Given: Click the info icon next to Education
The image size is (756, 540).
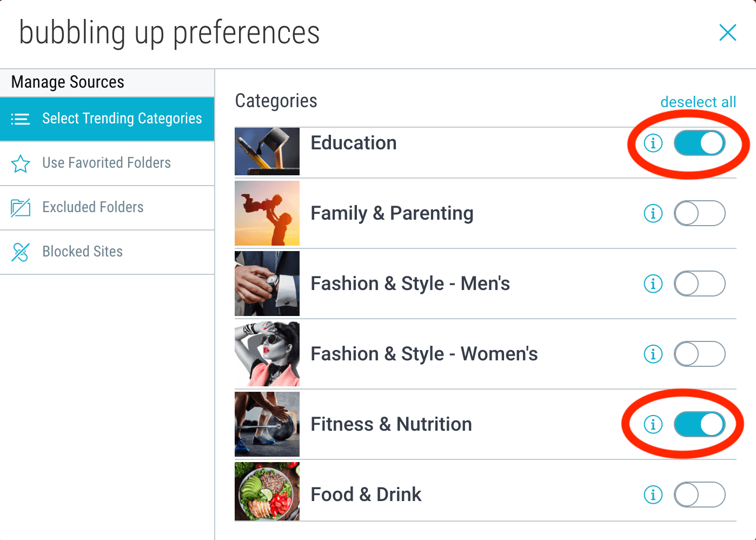Looking at the screenshot, I should click(653, 143).
